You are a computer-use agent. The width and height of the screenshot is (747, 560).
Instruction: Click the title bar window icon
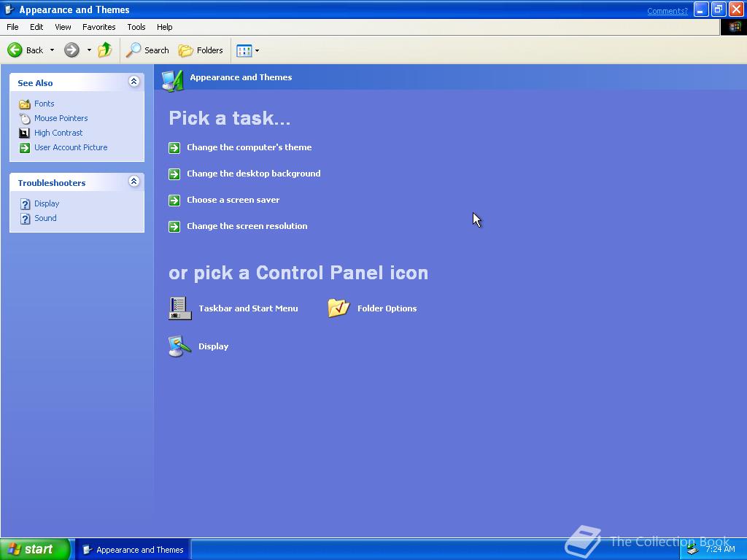(x=9, y=9)
